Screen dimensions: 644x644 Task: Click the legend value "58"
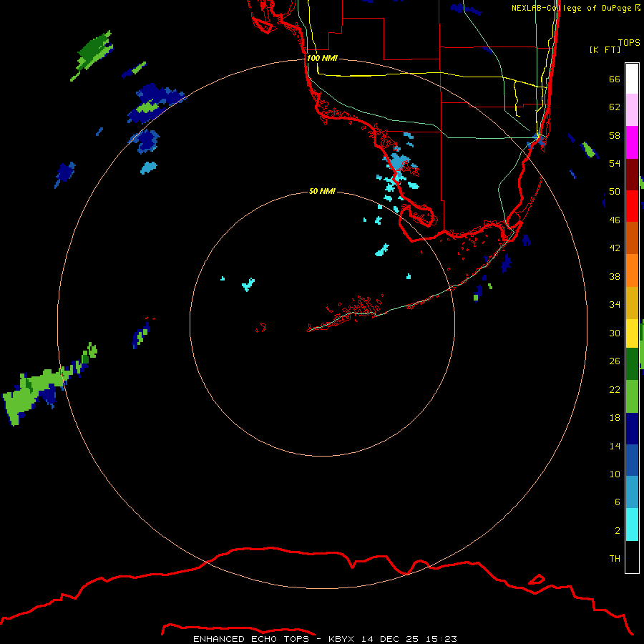point(615,135)
